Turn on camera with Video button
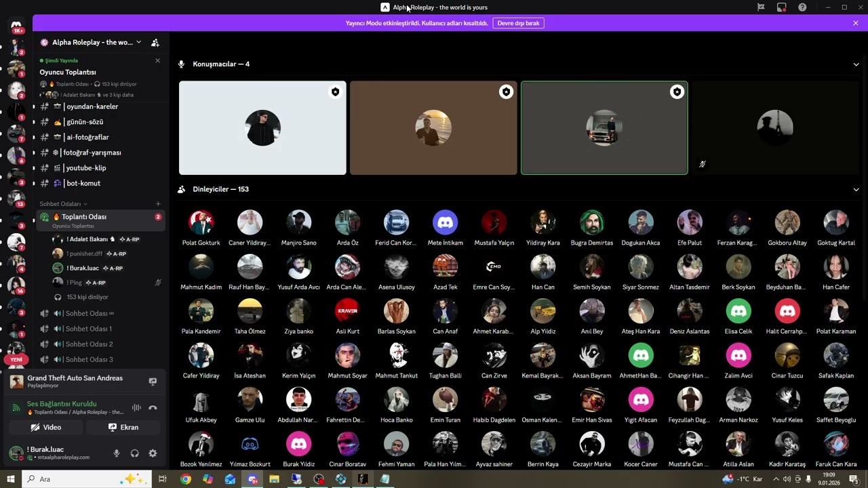This screenshot has height=488, width=868. pyautogui.click(x=46, y=427)
